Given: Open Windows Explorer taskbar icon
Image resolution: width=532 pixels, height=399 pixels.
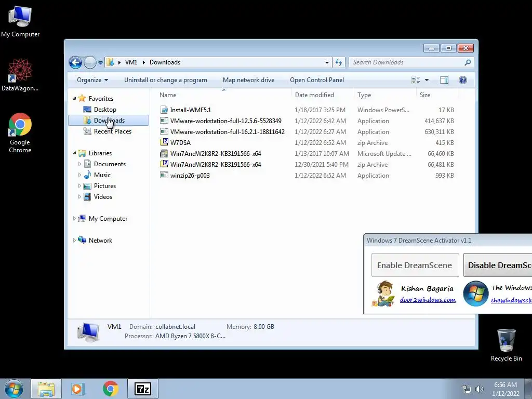Looking at the screenshot, I should point(46,389).
